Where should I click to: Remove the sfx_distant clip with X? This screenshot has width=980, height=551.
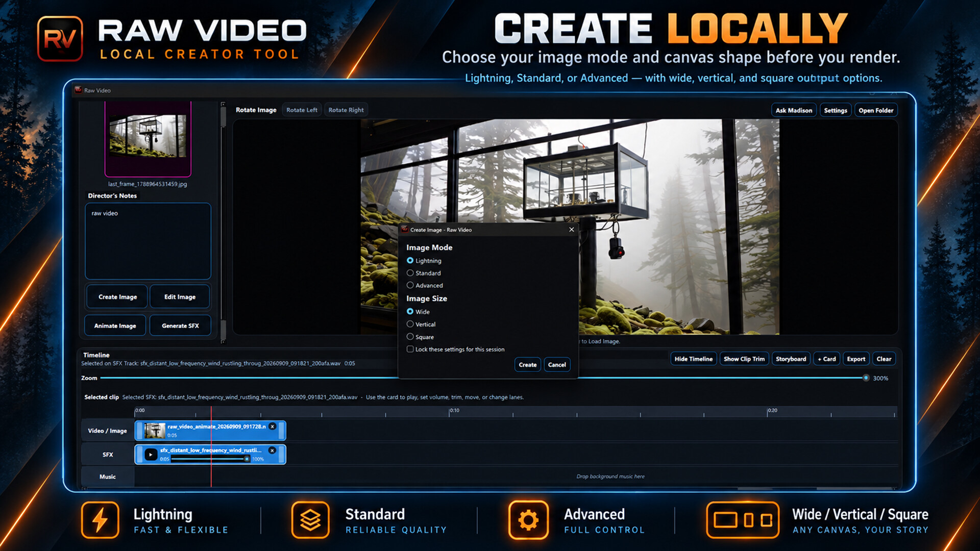(273, 450)
